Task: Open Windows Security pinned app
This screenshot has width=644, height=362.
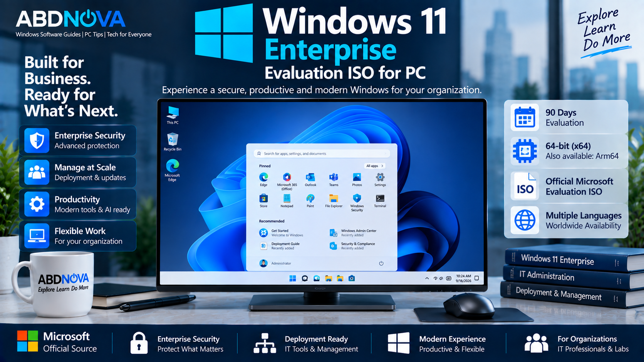Action: coord(357,202)
